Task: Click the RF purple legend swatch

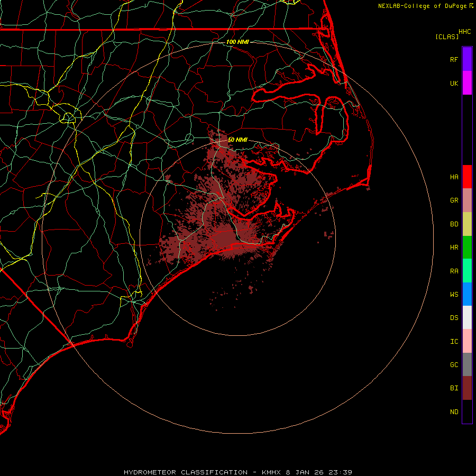Action: 467,59
